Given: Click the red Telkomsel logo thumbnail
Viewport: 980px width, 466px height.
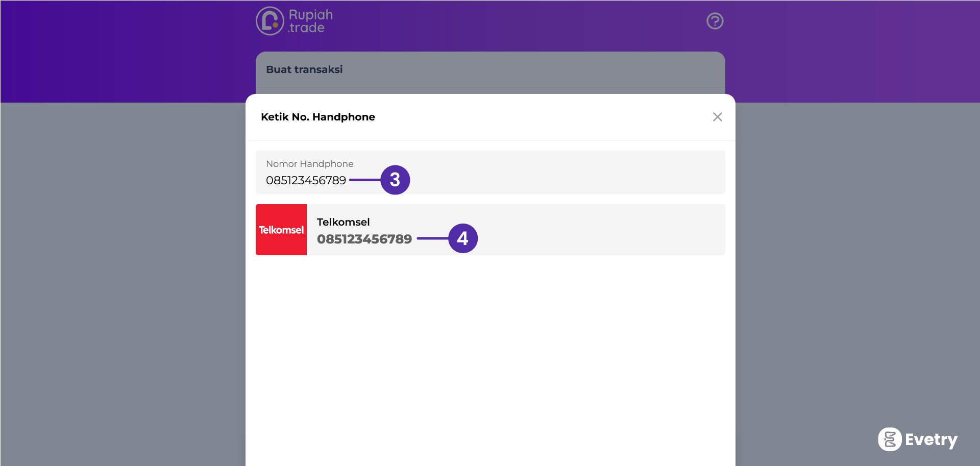Looking at the screenshot, I should tap(281, 230).
